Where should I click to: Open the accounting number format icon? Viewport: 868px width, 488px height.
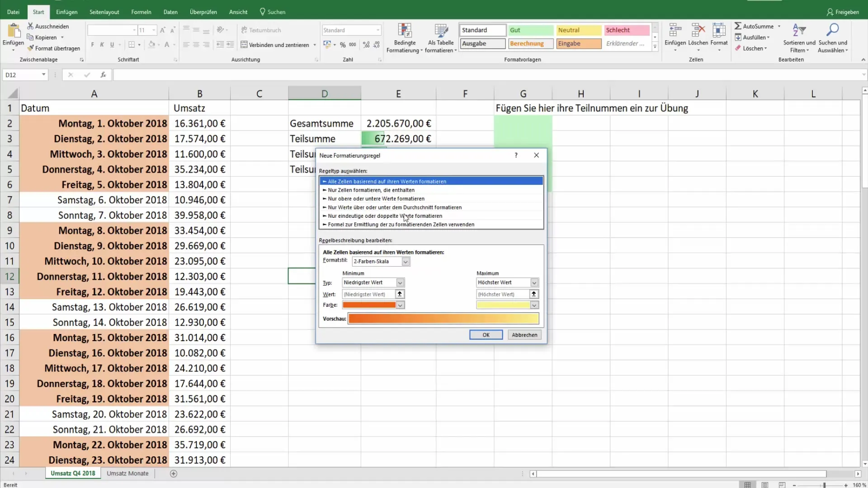tap(327, 45)
